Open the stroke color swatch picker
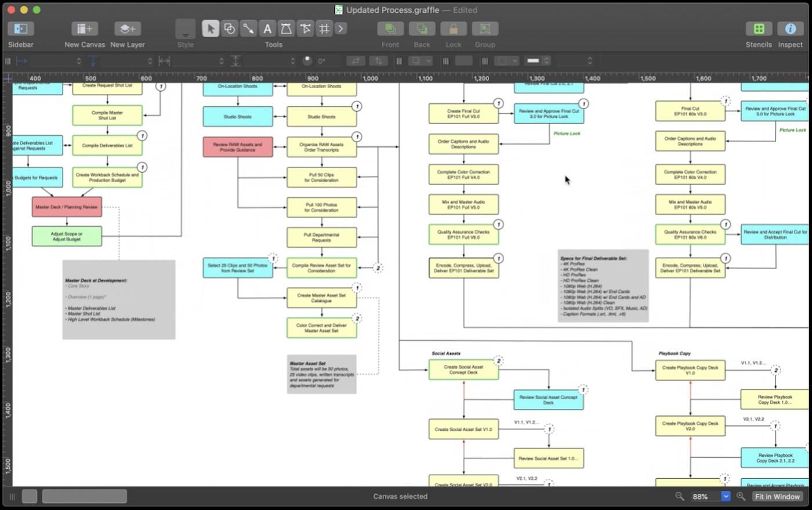 [534, 60]
